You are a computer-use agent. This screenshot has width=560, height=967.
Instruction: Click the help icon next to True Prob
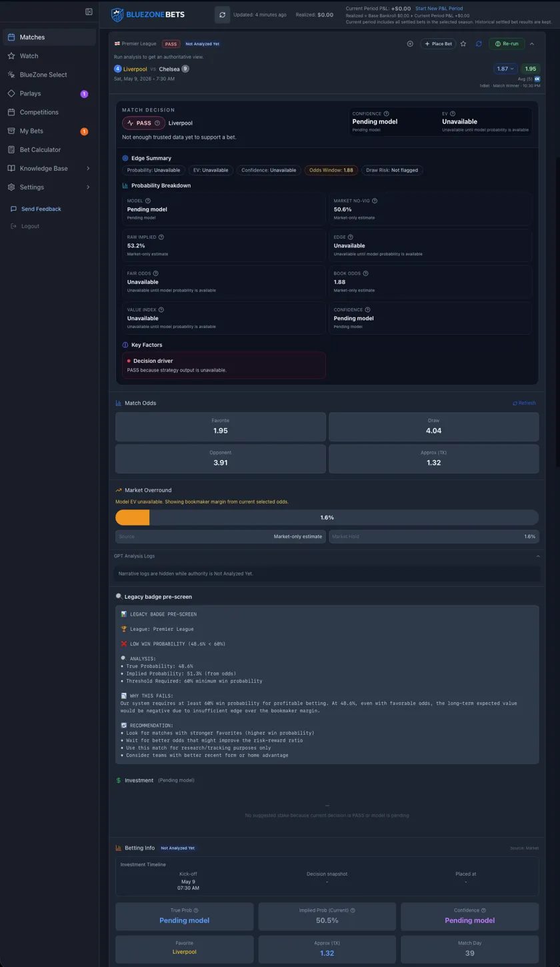click(196, 910)
